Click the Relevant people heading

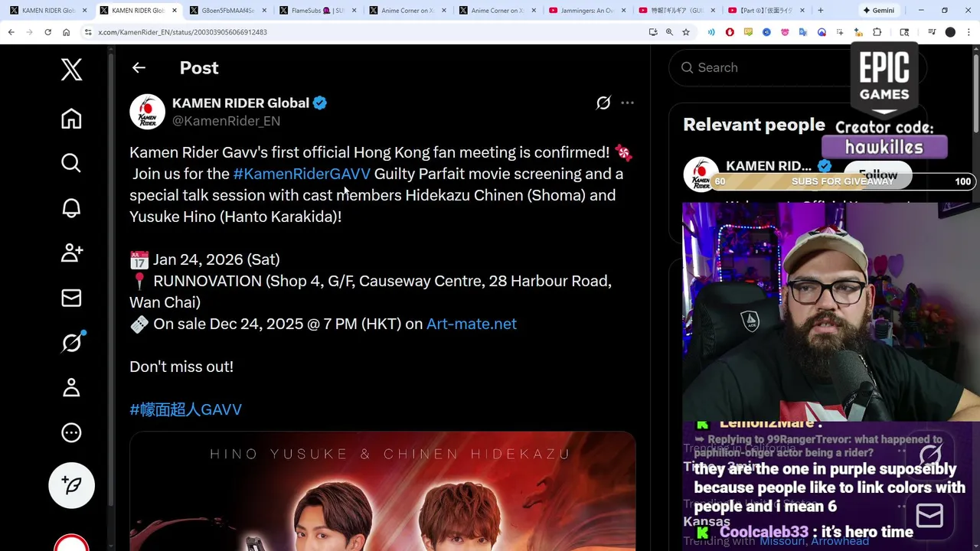[754, 125]
